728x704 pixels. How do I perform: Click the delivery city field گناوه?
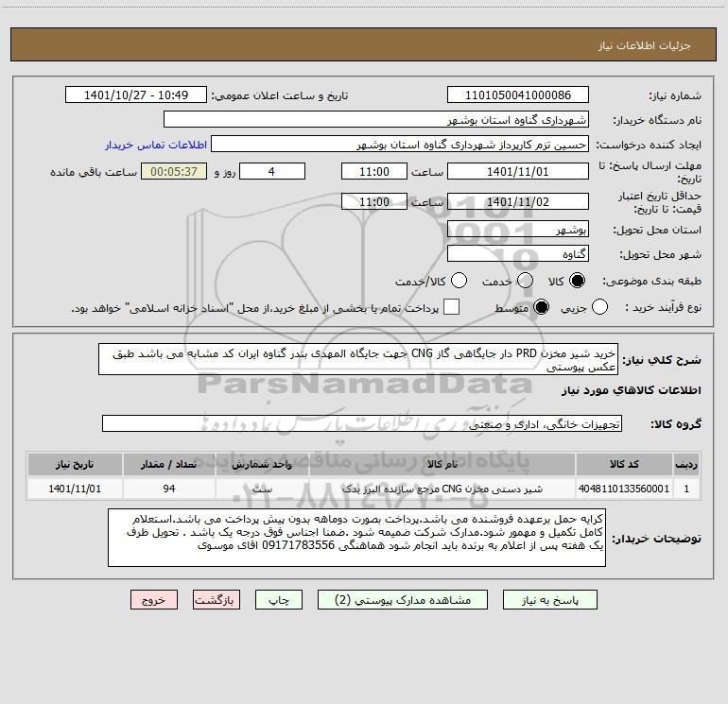tap(518, 254)
